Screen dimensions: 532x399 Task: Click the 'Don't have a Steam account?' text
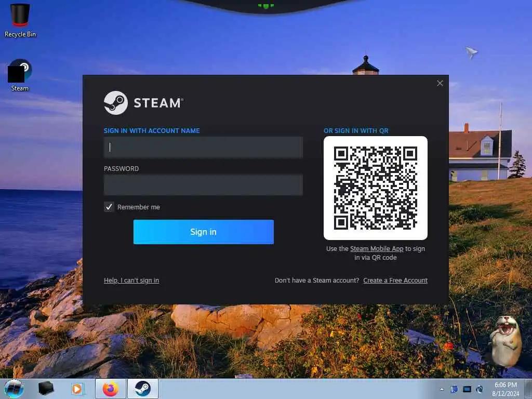click(x=317, y=280)
